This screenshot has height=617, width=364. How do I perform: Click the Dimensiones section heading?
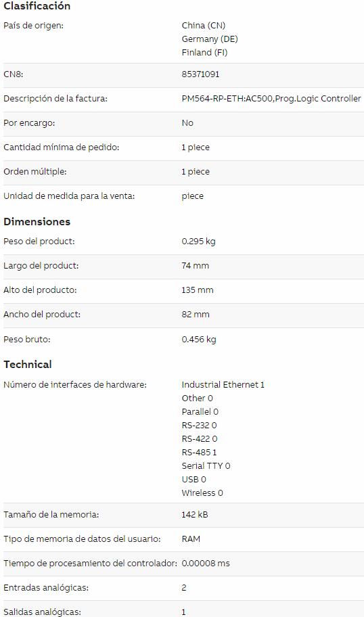[x=37, y=221]
